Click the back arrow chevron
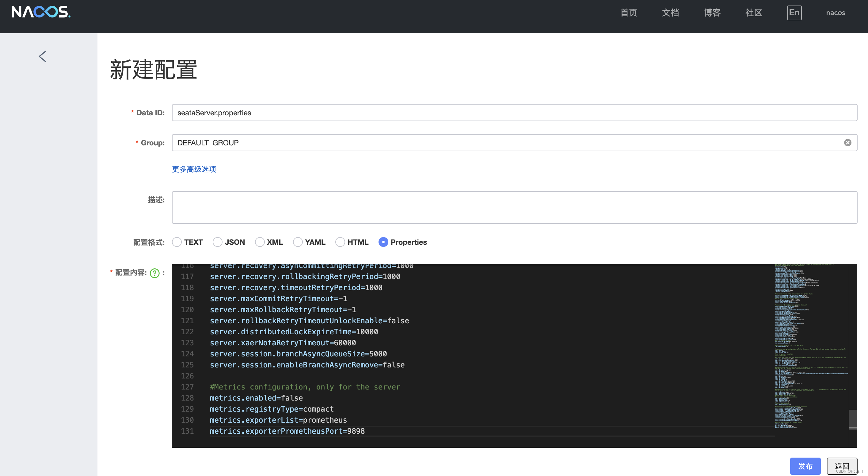This screenshot has width=868, height=476. tap(43, 56)
